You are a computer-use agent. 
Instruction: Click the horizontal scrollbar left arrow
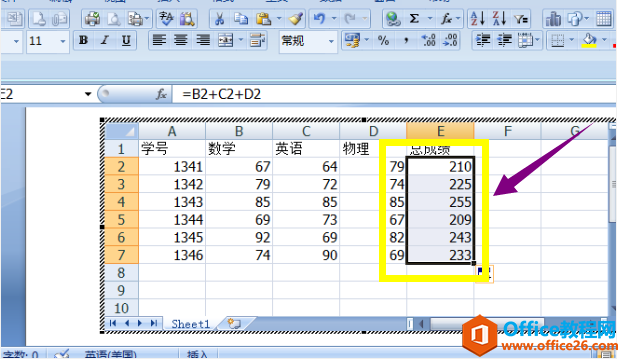tap(421, 324)
